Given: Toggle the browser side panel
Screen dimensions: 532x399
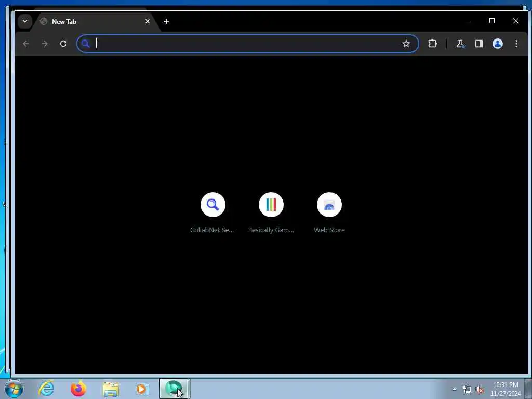Looking at the screenshot, I should pos(478,44).
